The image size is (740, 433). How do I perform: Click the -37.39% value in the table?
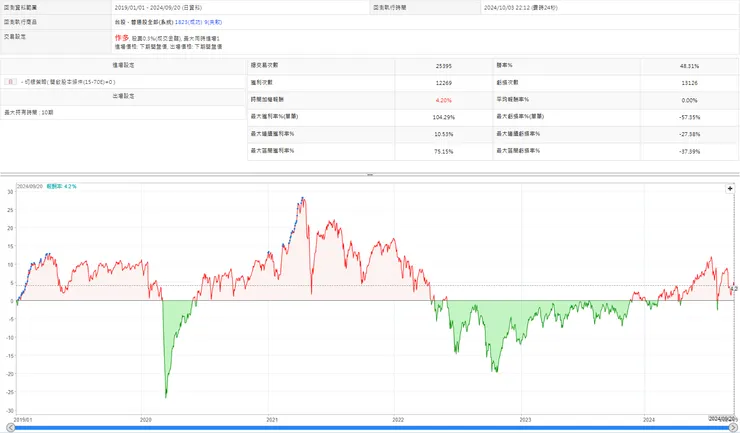click(690, 152)
